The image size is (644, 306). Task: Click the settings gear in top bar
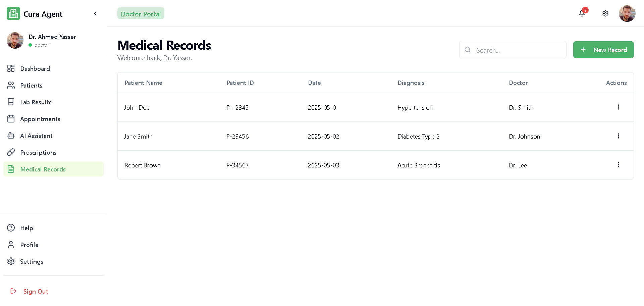click(x=605, y=13)
